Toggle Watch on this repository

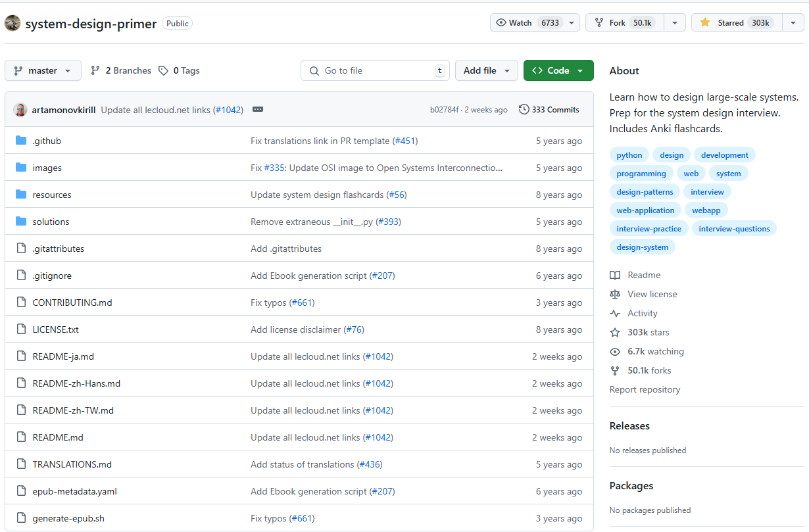point(527,22)
